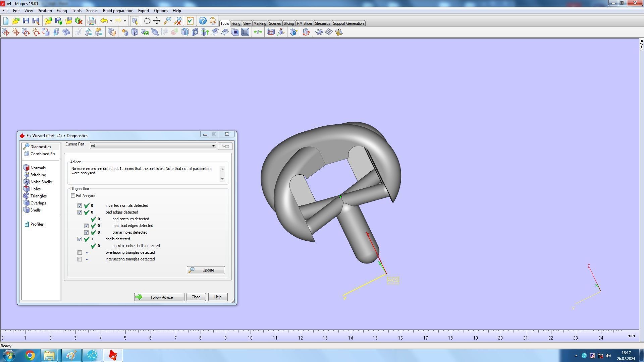This screenshot has height=362, width=644.
Task: Click the Print icon in toolbar
Action: [x=91, y=21]
